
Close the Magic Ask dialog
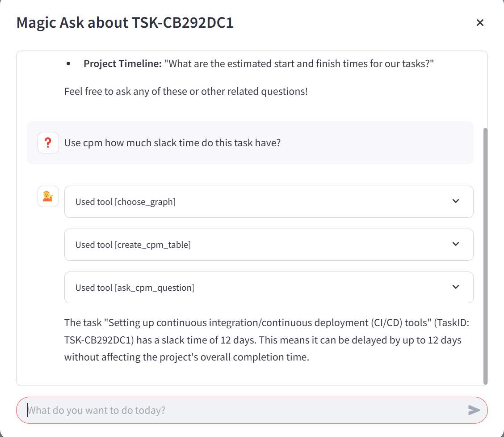coord(480,23)
